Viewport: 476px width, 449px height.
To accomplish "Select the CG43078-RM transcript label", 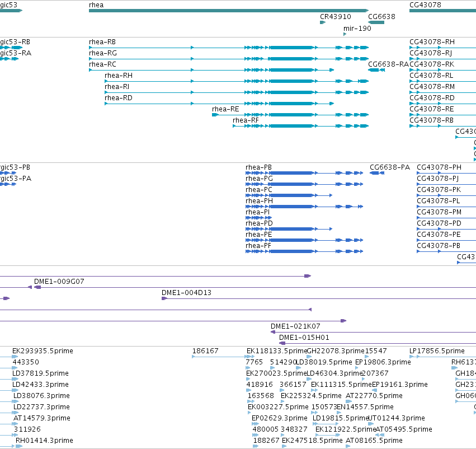I will (x=432, y=87).
